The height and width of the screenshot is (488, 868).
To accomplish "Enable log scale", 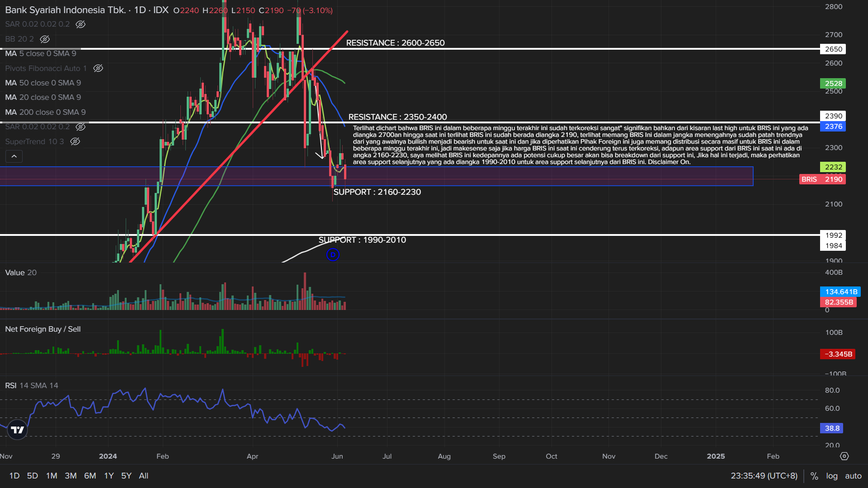I will coord(832,476).
